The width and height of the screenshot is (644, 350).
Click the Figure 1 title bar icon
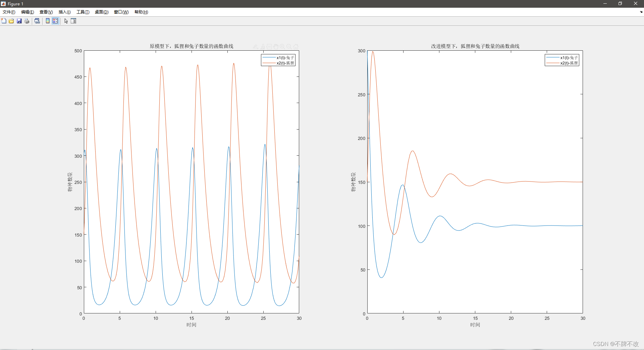[3, 4]
